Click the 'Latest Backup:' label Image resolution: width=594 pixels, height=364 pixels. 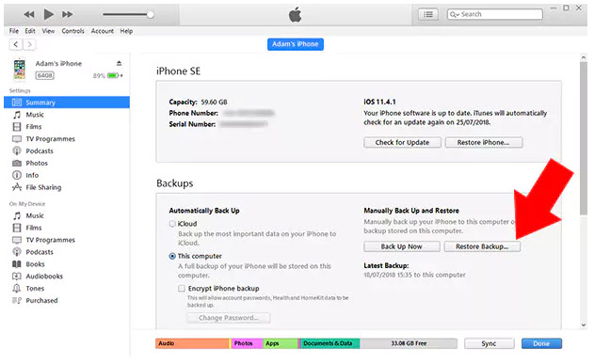386,265
